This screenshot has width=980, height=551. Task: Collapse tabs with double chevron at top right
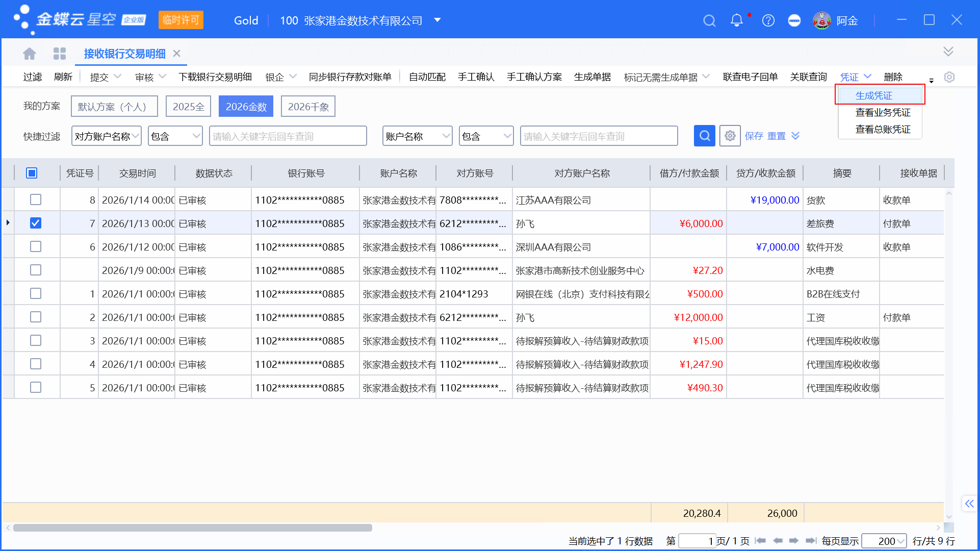948,52
